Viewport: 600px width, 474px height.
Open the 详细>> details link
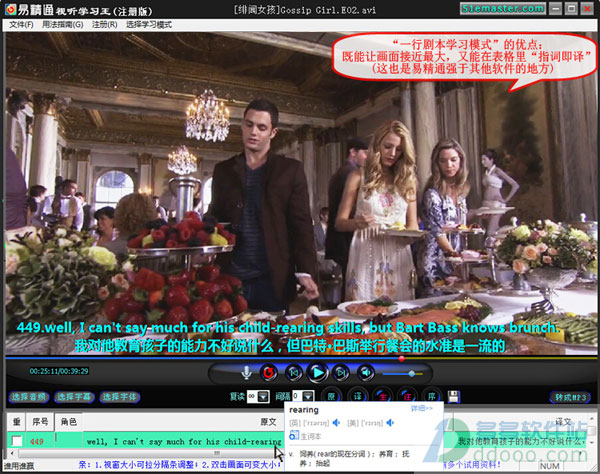point(421,409)
